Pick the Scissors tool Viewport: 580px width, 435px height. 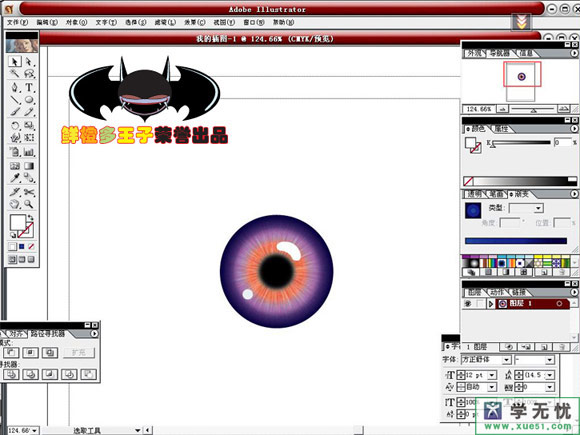[29, 192]
